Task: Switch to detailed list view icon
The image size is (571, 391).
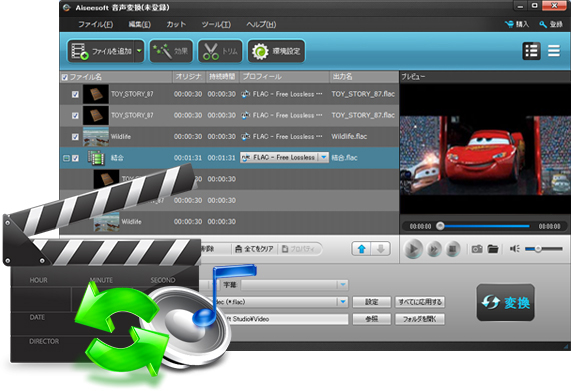Action: [x=531, y=51]
